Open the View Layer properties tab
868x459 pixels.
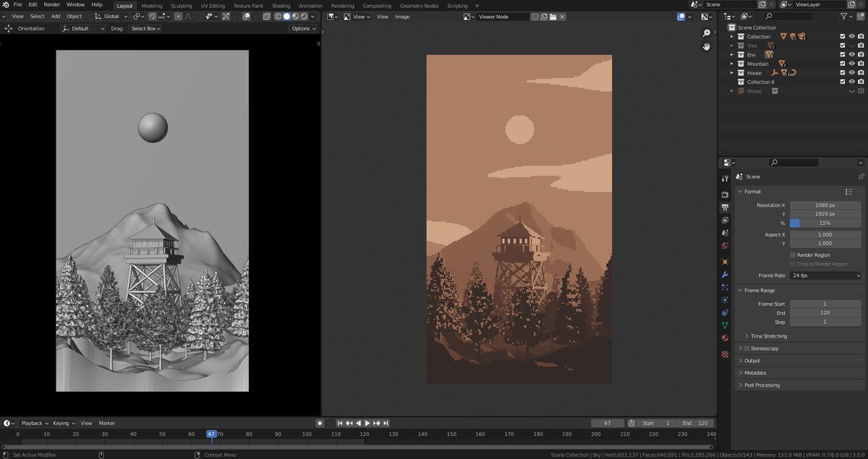pos(725,220)
